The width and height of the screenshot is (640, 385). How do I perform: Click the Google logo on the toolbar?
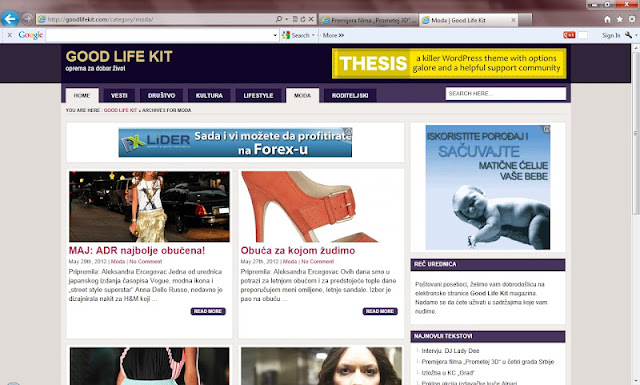(x=31, y=35)
